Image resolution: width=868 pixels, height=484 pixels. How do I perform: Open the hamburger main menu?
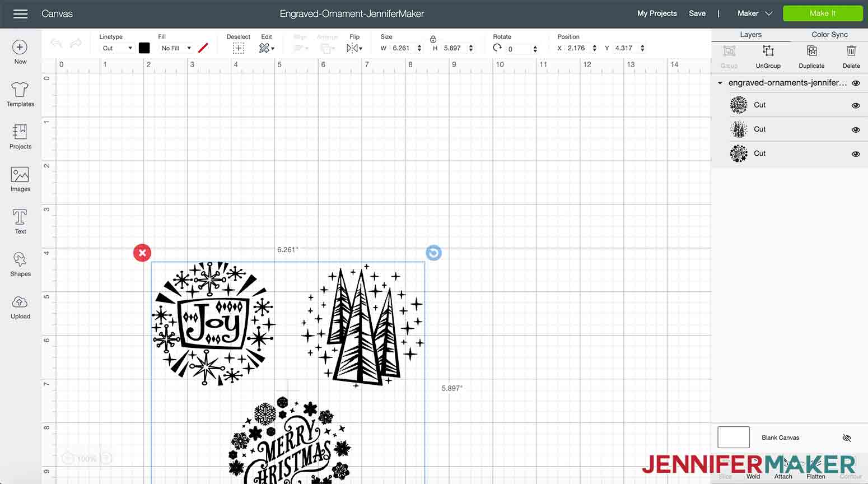[x=20, y=13]
